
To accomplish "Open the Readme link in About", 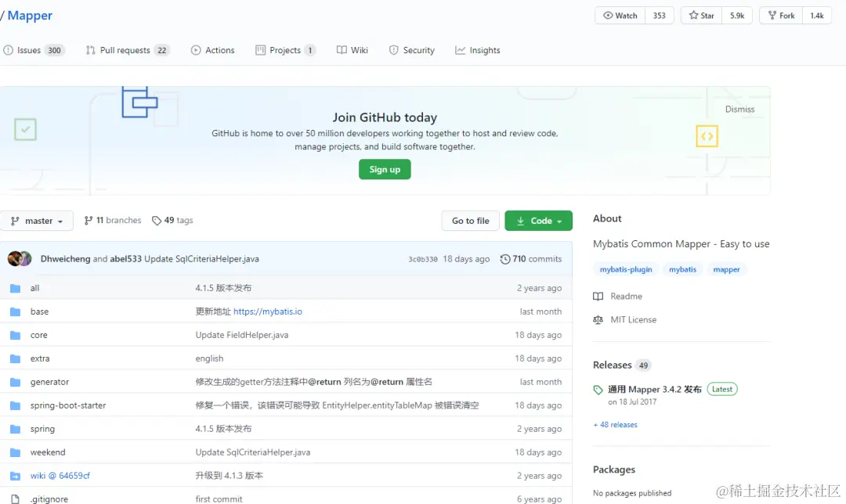I will [618, 297].
